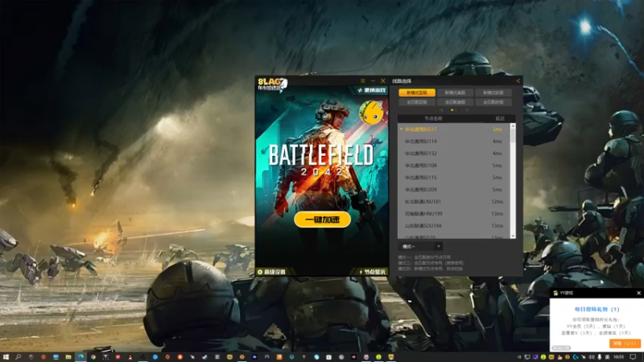Select the 华北通用BJ217 node at 3ms
The image size is (644, 362).
point(454,130)
